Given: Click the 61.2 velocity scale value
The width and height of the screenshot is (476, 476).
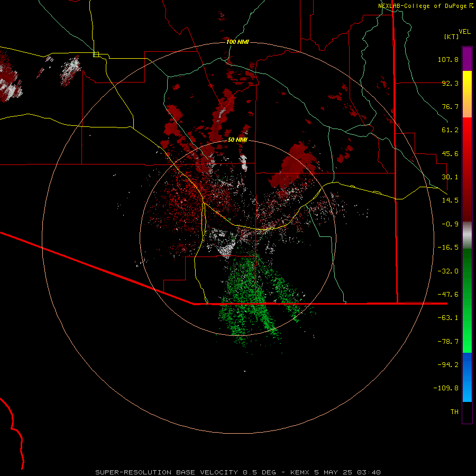Looking at the screenshot, I should coord(450,130).
